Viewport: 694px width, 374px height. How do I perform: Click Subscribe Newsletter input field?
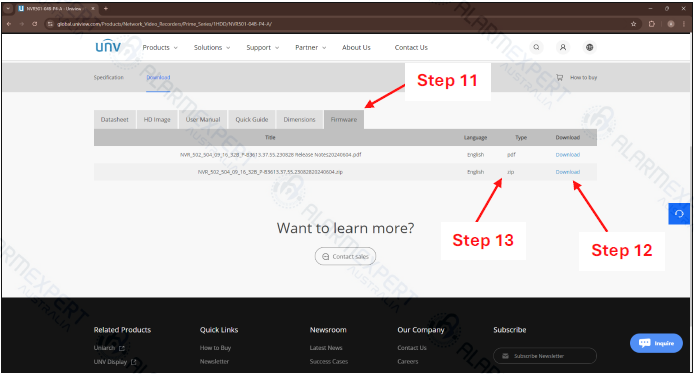545,356
